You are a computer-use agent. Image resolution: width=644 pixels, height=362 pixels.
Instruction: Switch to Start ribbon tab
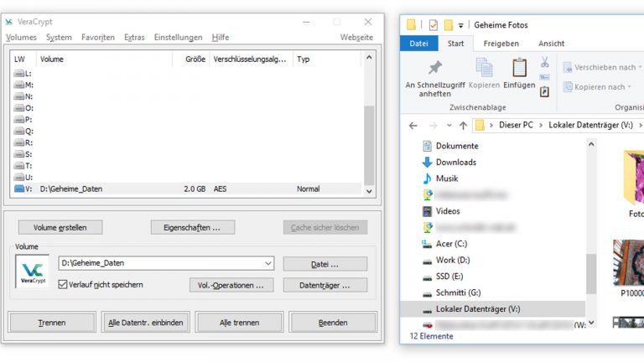click(x=455, y=44)
